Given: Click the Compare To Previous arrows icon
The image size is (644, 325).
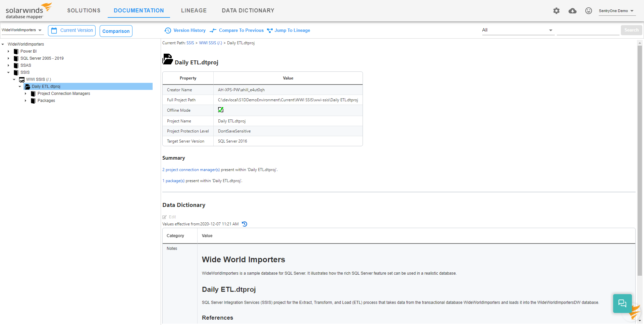Looking at the screenshot, I should (213, 31).
